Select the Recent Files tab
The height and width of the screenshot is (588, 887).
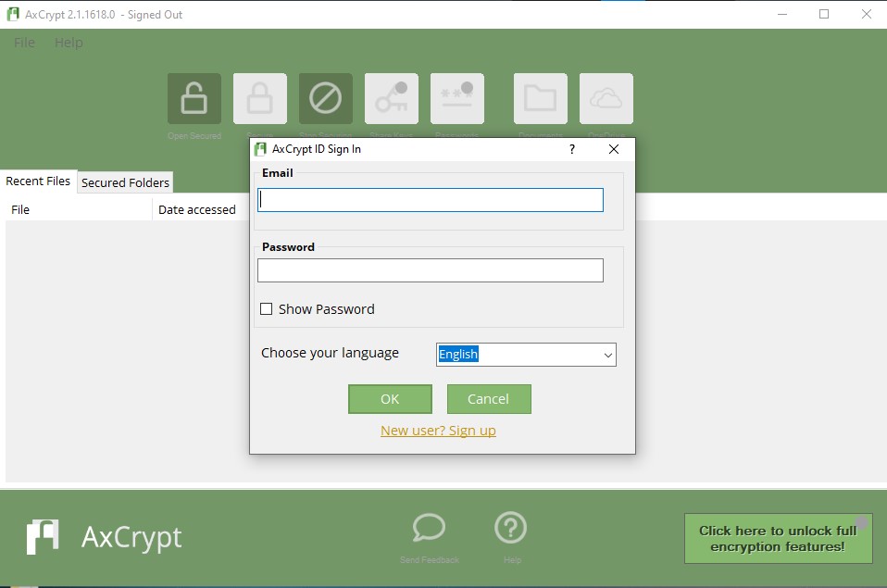[38, 181]
